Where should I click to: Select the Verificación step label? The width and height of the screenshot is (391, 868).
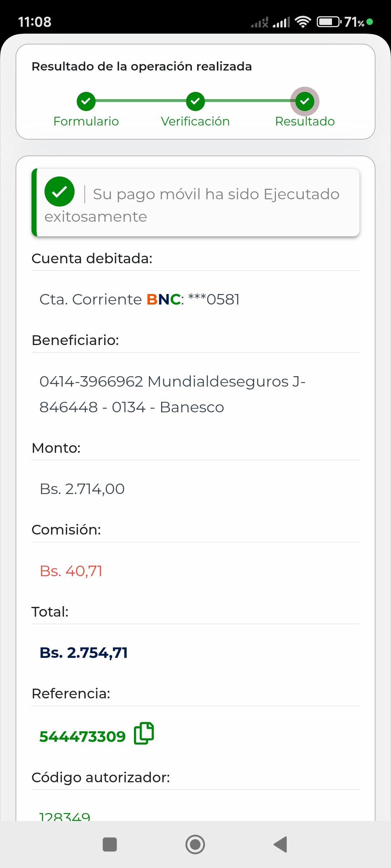[195, 122]
